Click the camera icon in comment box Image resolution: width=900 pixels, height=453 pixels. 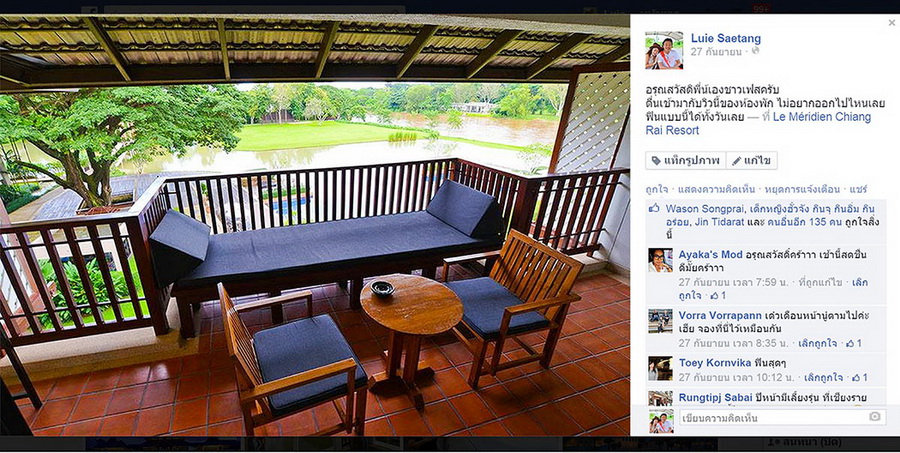pyautogui.click(x=875, y=417)
